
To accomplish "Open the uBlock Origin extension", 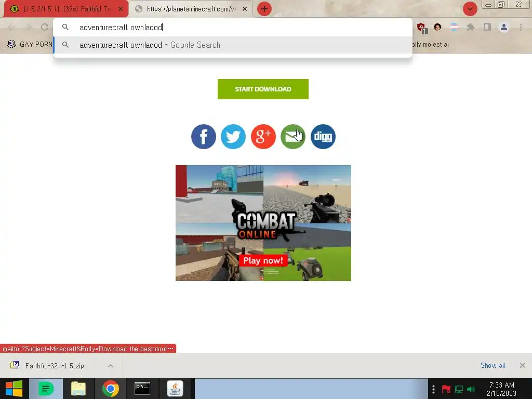I will (x=421, y=28).
